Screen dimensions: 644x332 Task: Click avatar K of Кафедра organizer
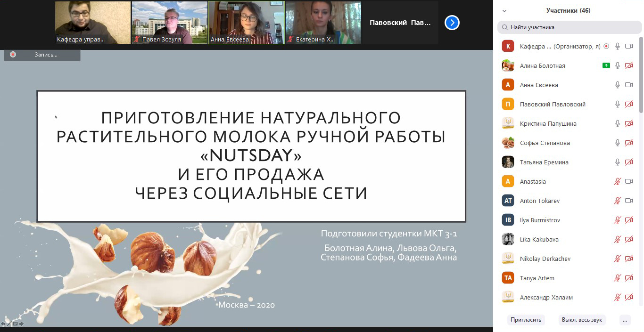pos(508,46)
